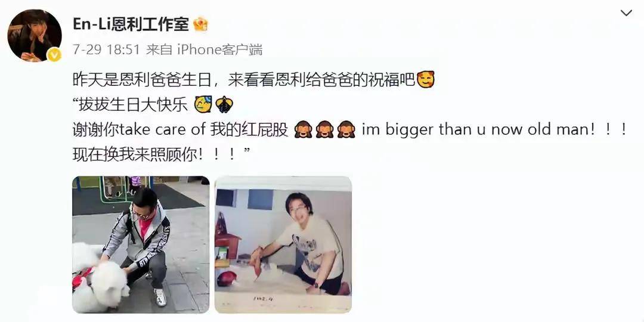The image size is (644, 322).
Task: Click the first see-no-evil monkey emoji
Action: [x=304, y=129]
